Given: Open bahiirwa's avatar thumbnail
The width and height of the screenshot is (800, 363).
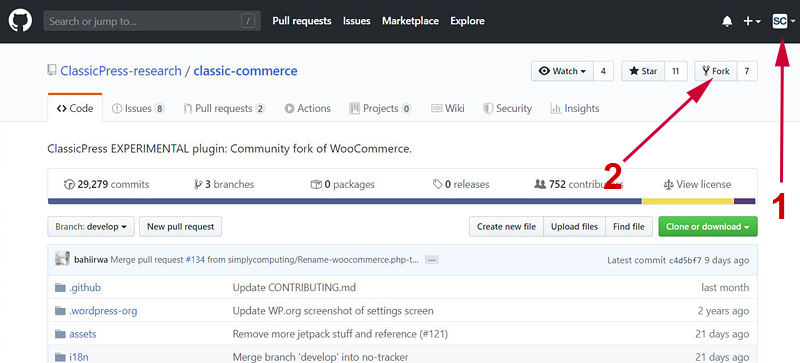Looking at the screenshot, I should point(62,259).
